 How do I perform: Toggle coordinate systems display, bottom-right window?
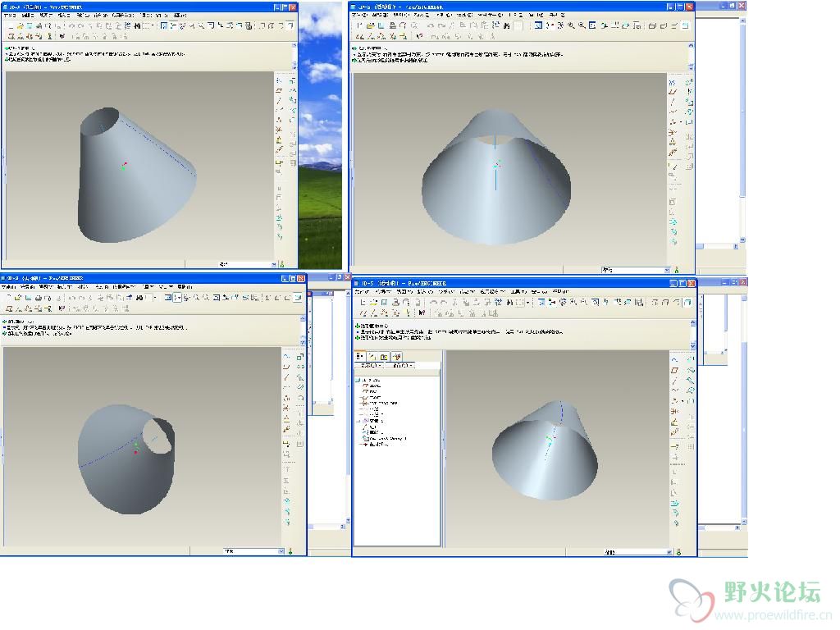(395, 313)
